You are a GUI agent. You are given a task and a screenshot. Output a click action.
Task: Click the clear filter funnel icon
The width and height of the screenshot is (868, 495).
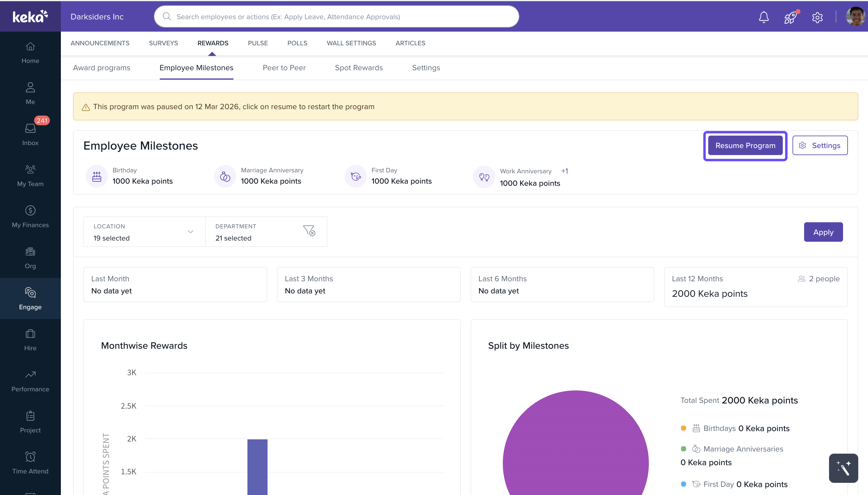click(309, 230)
